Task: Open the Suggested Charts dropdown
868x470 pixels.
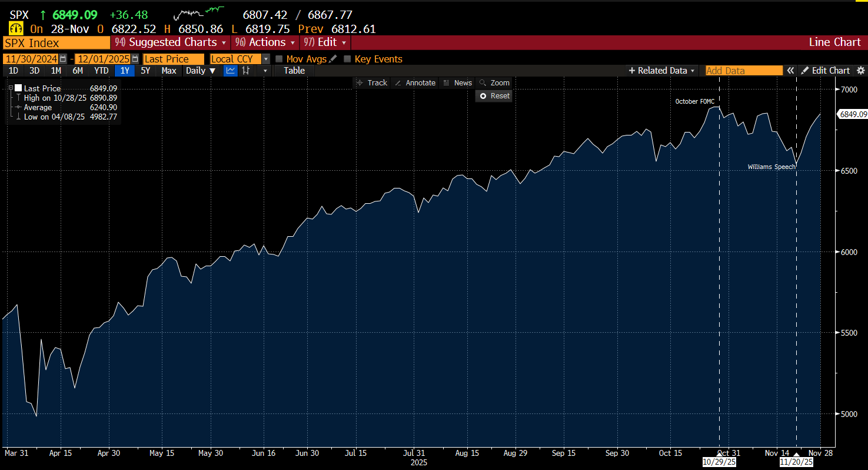Action: [171, 42]
